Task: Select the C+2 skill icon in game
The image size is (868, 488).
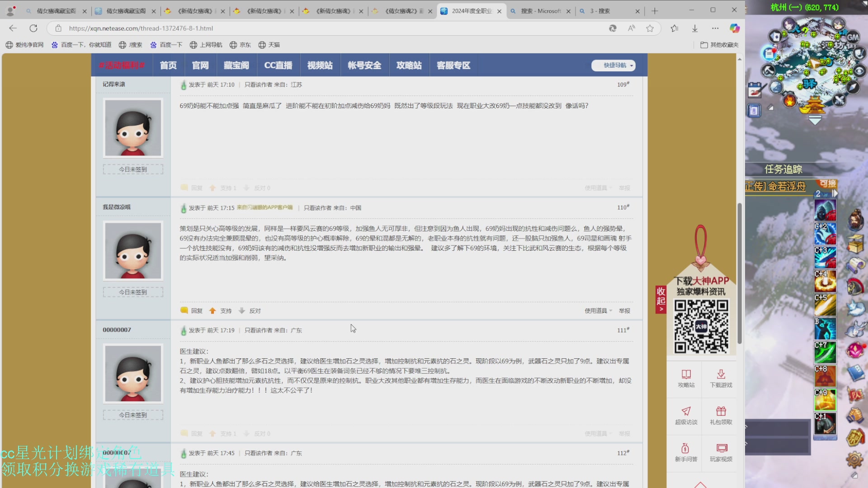Action: 825,234
